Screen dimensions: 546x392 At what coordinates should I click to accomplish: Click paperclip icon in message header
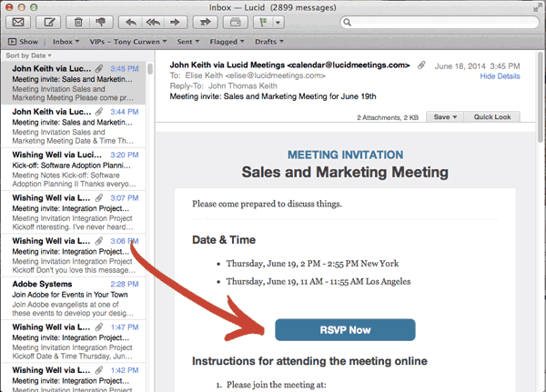click(x=421, y=65)
